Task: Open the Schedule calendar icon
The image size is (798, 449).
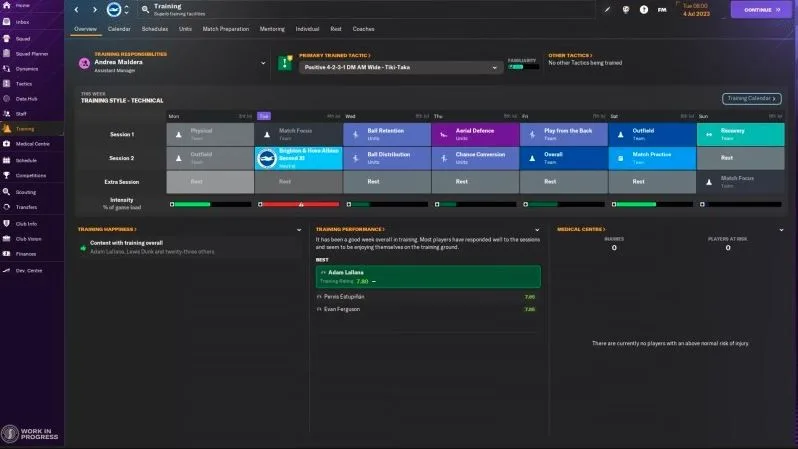Action: [7, 160]
